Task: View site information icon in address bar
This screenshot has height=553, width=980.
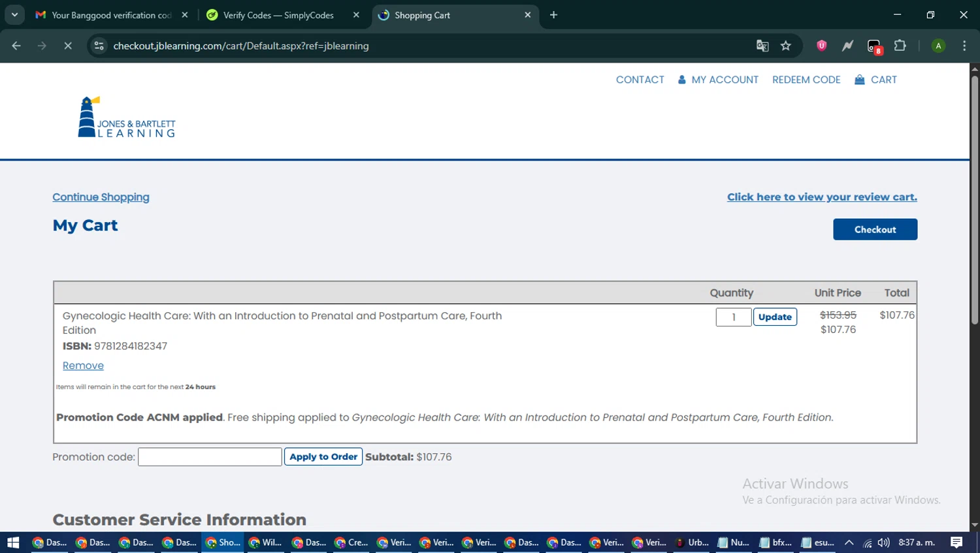Action: tap(99, 46)
